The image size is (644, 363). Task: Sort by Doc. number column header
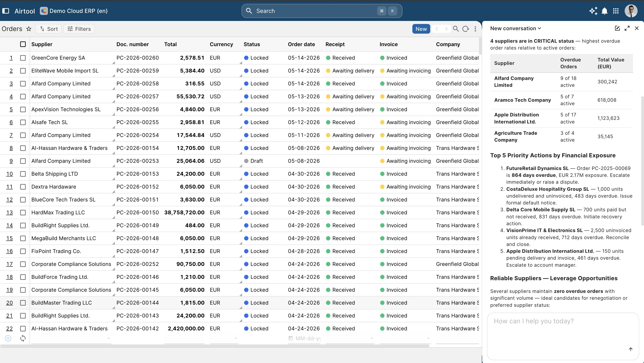(x=132, y=44)
